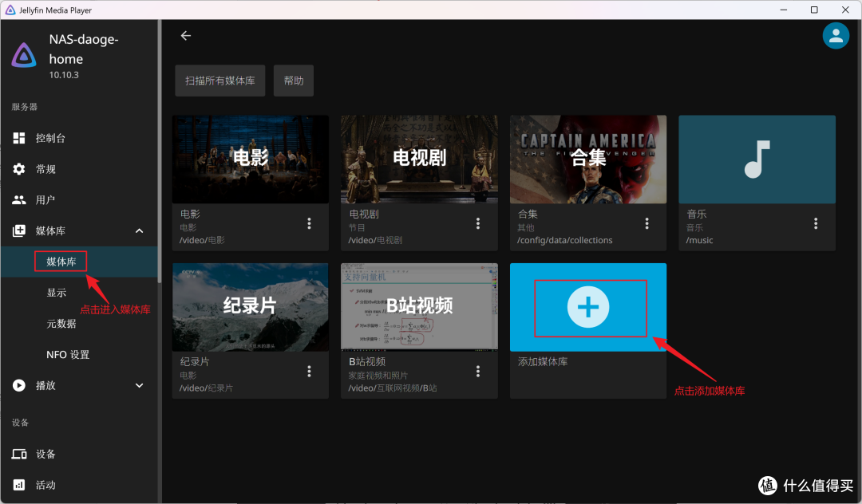Open the user profile avatar
Viewport: 862px width, 504px height.
pos(836,36)
